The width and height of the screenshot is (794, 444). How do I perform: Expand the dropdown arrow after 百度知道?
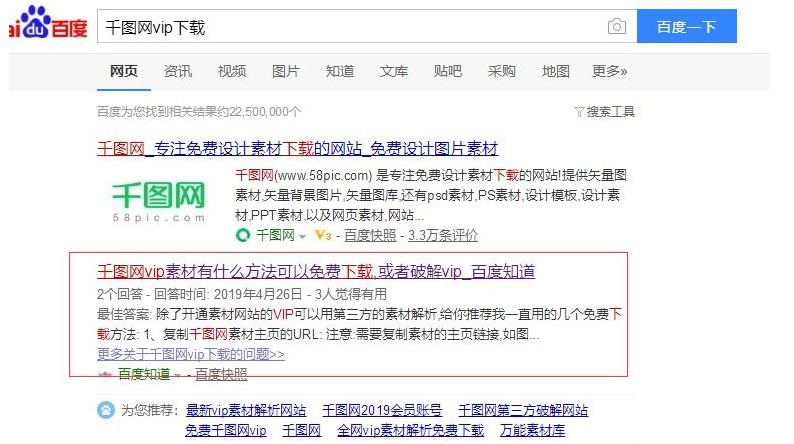click(177, 375)
